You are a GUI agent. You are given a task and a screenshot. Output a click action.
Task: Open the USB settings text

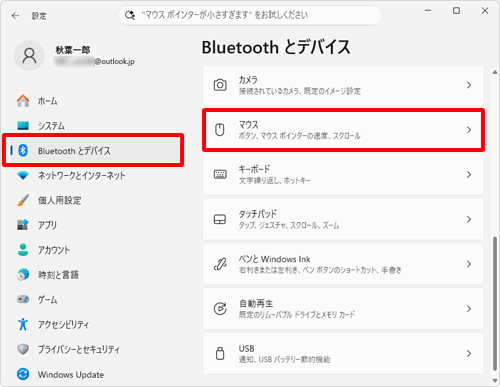246,349
